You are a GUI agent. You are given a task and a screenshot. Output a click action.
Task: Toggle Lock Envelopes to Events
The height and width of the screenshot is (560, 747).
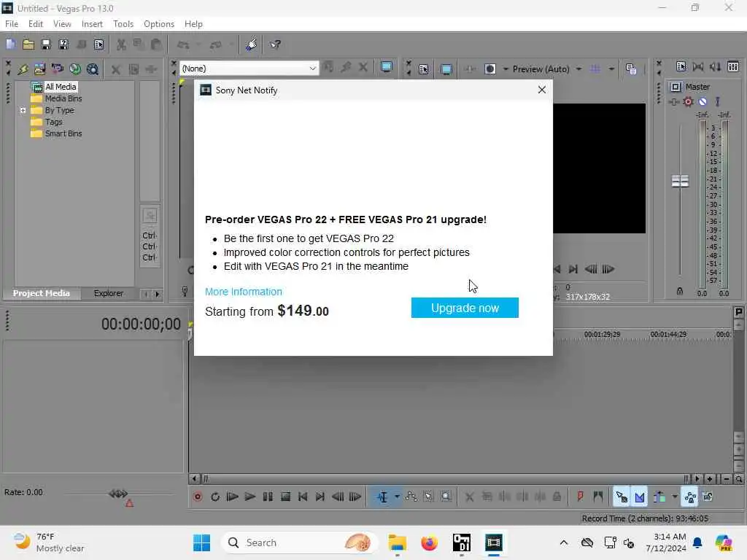(x=690, y=497)
